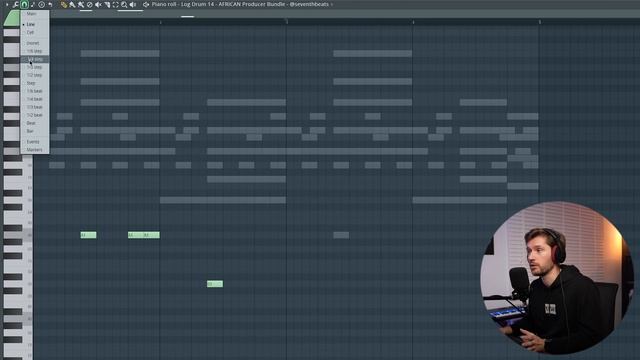Open the wrench Tools menu
This screenshot has width=640, height=360.
pyautogui.click(x=16, y=4)
